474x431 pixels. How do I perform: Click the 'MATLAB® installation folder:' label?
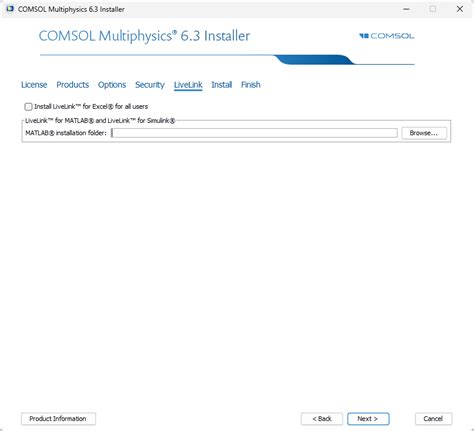click(x=66, y=133)
